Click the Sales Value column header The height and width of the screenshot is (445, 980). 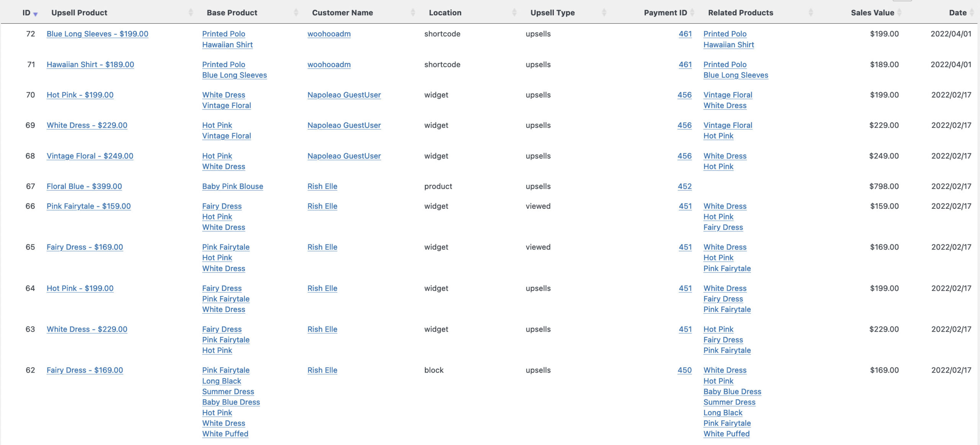(x=872, y=13)
